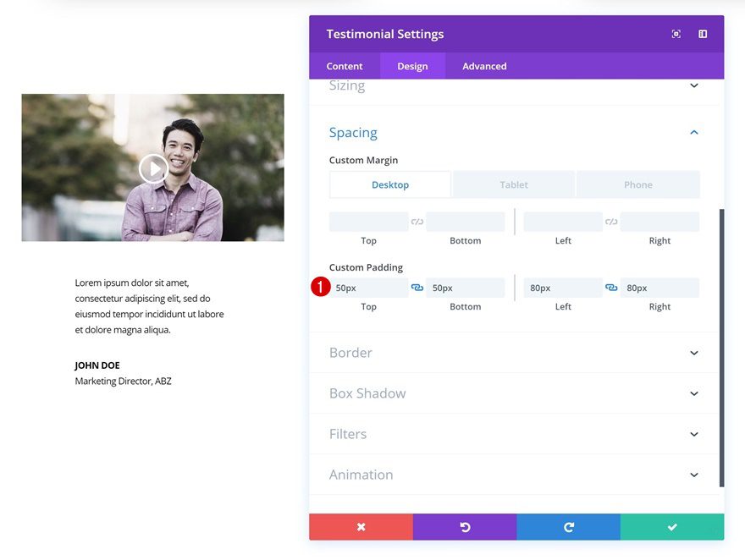Open the settings panel layout icon
Image resolution: width=745 pixels, height=560 pixels.
pos(703,33)
